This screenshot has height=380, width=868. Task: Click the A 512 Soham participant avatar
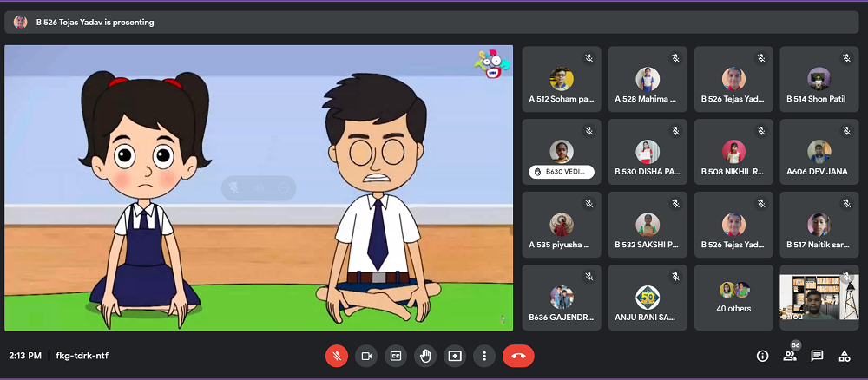pyautogui.click(x=561, y=79)
